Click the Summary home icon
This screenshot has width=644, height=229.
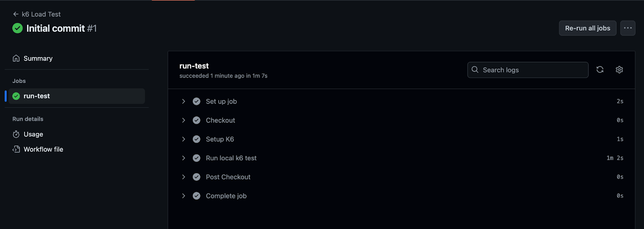(x=16, y=58)
